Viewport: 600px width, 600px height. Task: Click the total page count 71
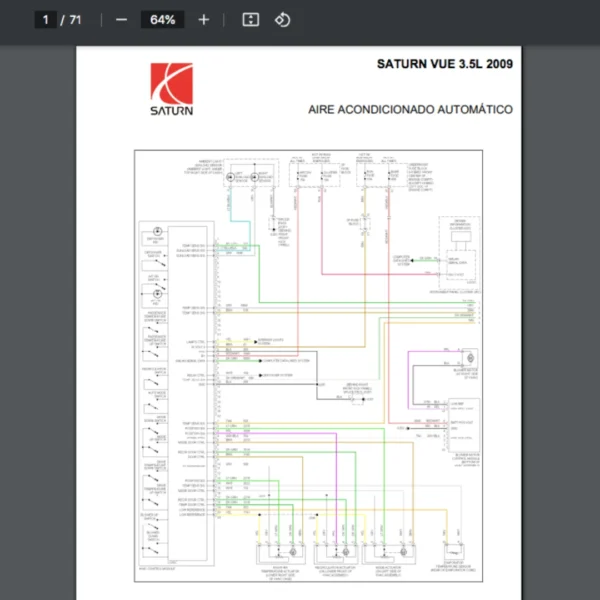point(75,20)
